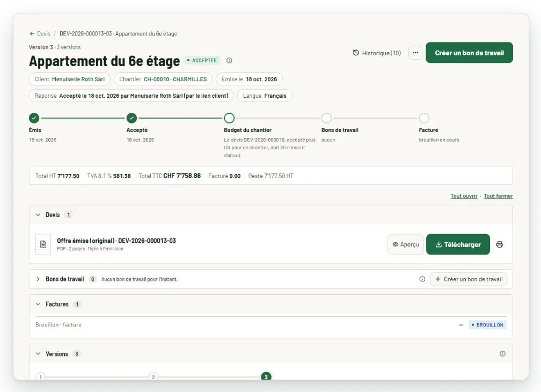This screenshot has height=392, width=541.
Task: Click the Reste 7'177.50 HT value
Action: coord(271,176)
